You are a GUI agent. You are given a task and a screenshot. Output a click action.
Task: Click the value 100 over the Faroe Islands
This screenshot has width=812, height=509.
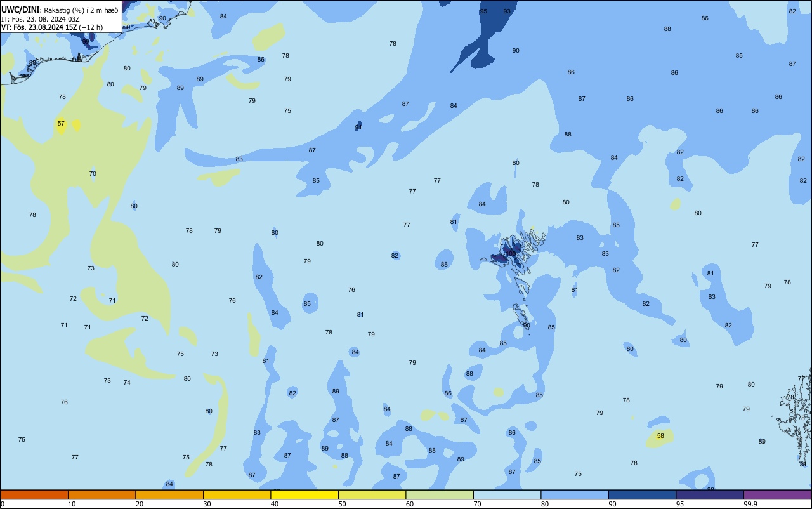[x=511, y=253]
